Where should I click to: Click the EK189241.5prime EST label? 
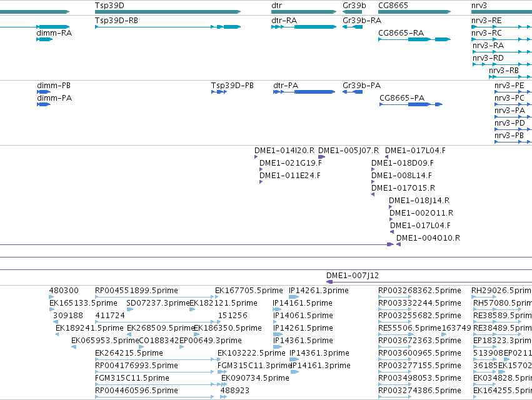(x=89, y=328)
